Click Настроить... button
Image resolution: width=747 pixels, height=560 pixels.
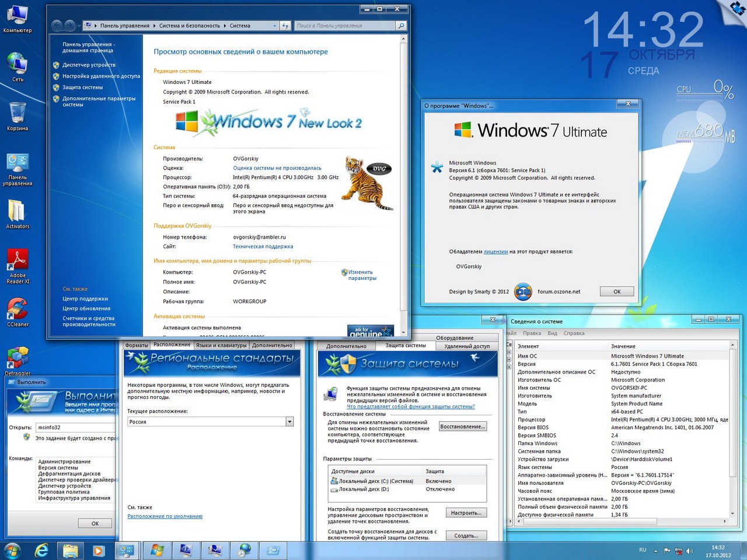[466, 513]
